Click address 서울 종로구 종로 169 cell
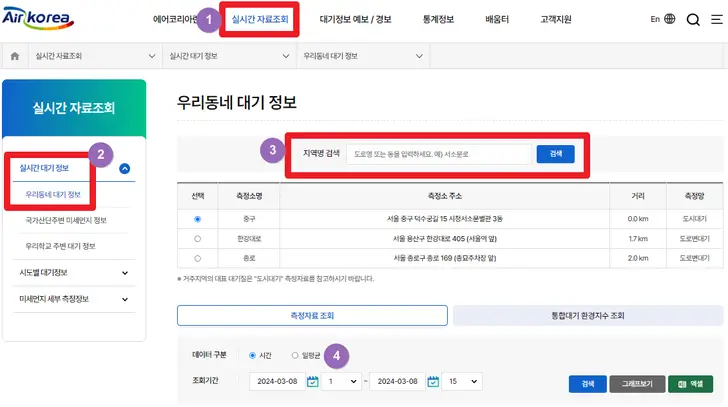 click(445, 258)
